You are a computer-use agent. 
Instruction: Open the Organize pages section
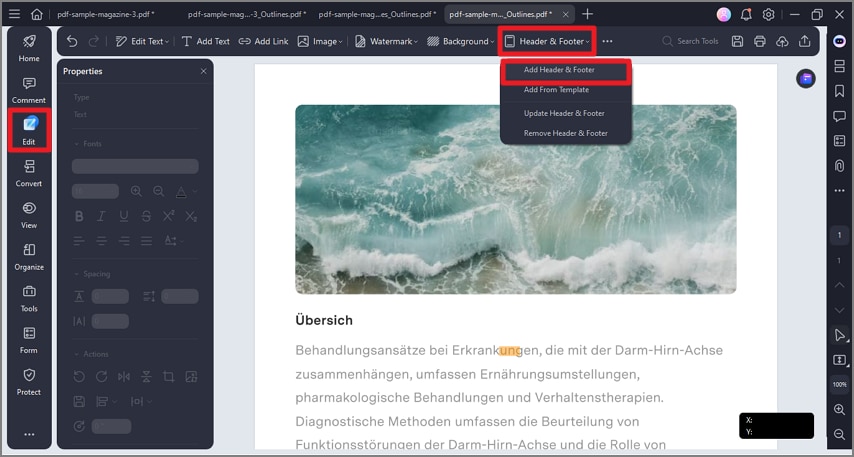[x=29, y=257]
